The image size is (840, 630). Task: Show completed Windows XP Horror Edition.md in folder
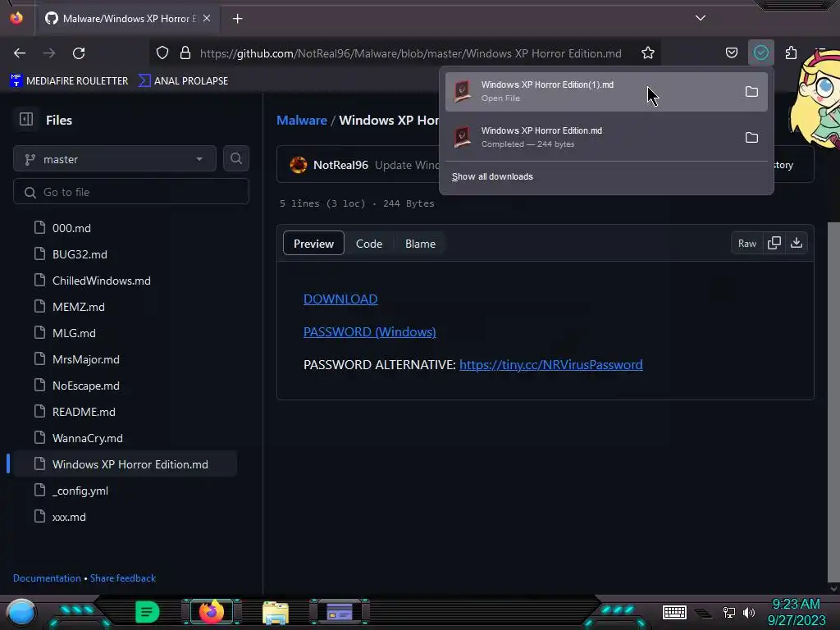pos(751,138)
